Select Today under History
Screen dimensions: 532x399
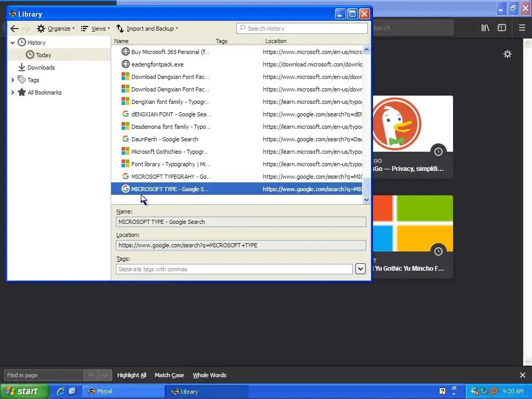[x=43, y=55]
